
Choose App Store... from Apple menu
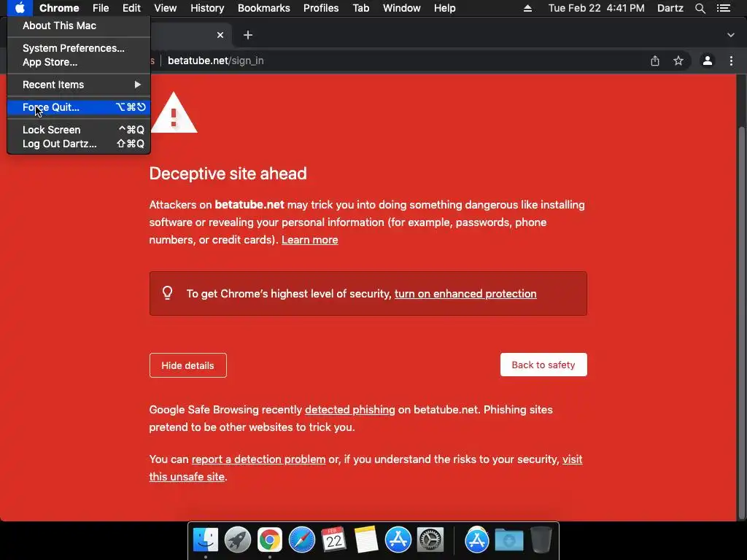pos(79,63)
